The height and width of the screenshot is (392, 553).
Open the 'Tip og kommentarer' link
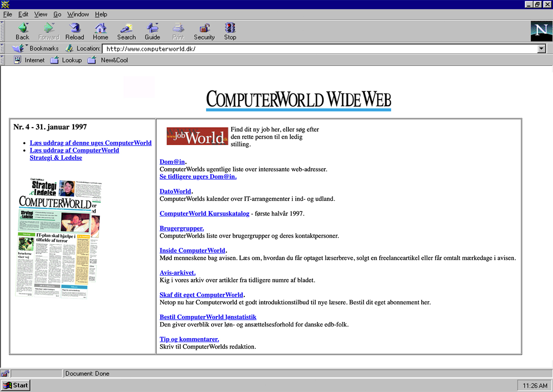point(189,339)
